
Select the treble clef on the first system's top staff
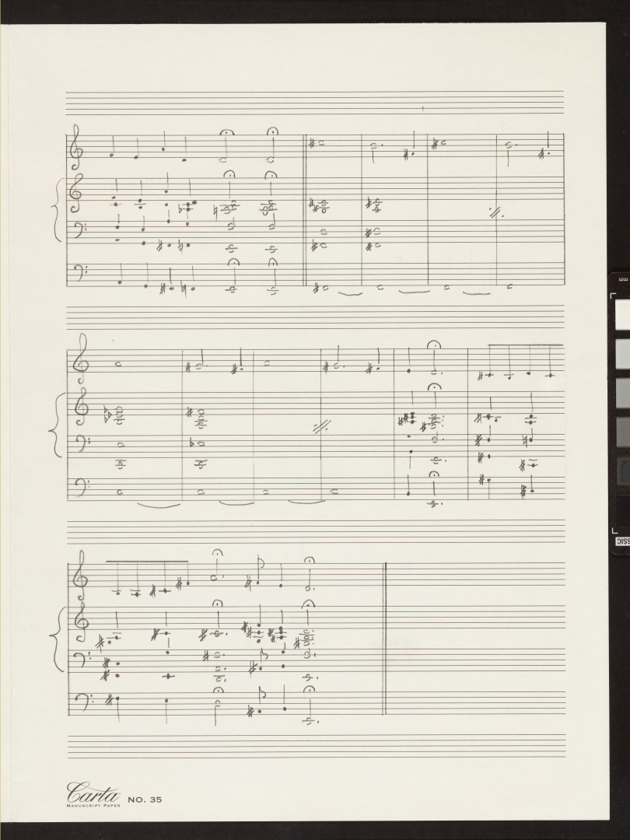75,145
